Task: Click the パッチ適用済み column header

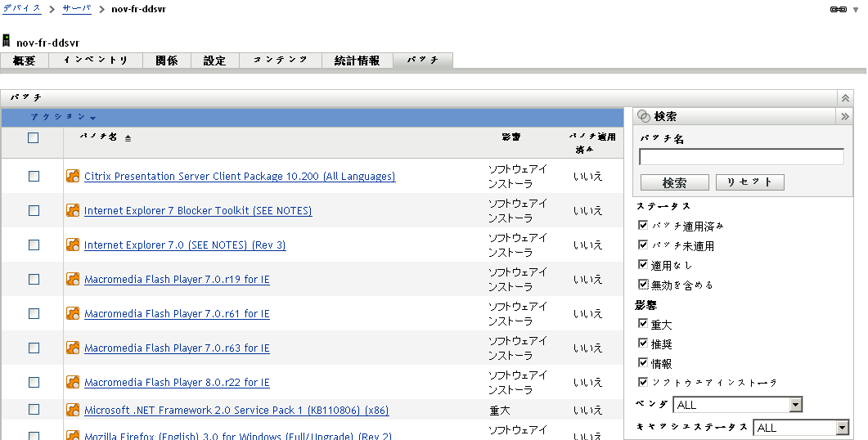Action: pyautogui.click(x=591, y=143)
